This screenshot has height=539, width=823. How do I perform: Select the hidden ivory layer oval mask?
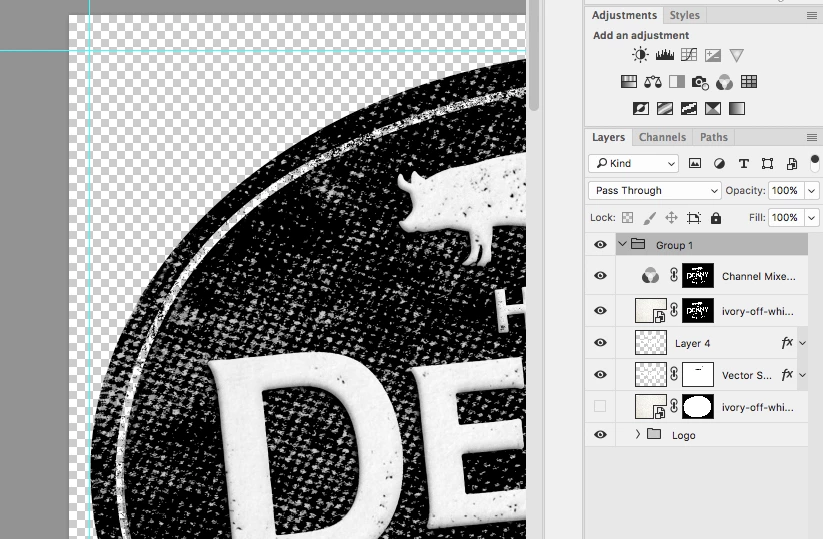tap(698, 407)
